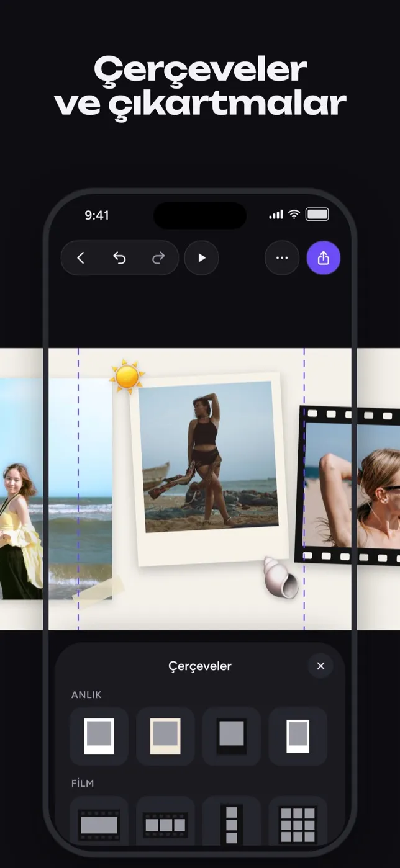Select the sun sticker on canvas
The width and height of the screenshot is (400, 868).
[127, 377]
